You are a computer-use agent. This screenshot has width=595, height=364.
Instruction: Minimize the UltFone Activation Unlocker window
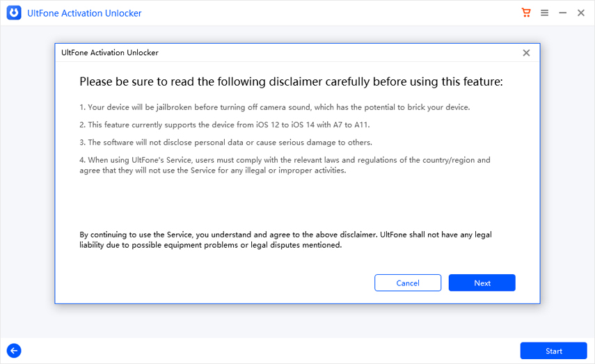point(563,13)
